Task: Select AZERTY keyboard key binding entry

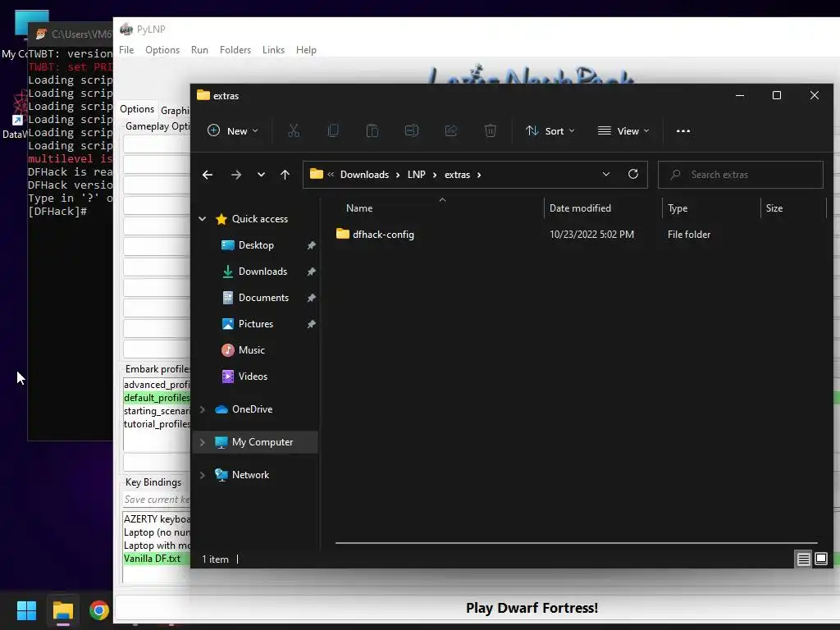Action: 157,519
